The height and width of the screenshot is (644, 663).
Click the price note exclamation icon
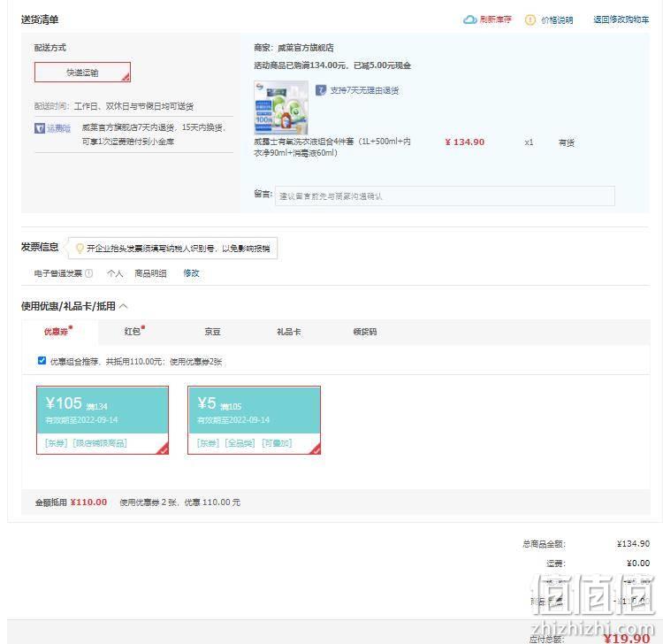[x=530, y=19]
